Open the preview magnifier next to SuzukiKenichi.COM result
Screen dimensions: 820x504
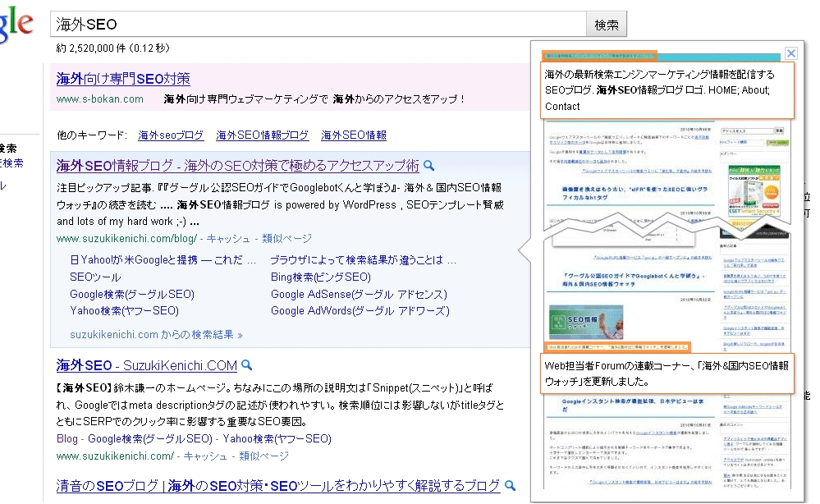(x=247, y=365)
